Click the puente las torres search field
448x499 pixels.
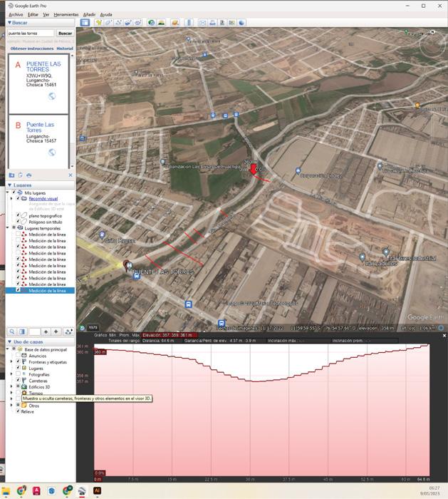(31, 33)
